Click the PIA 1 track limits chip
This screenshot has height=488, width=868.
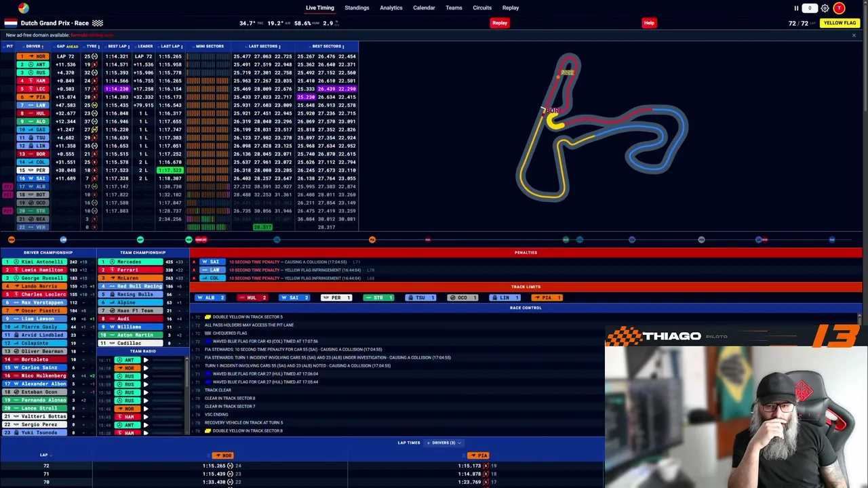[x=547, y=298]
